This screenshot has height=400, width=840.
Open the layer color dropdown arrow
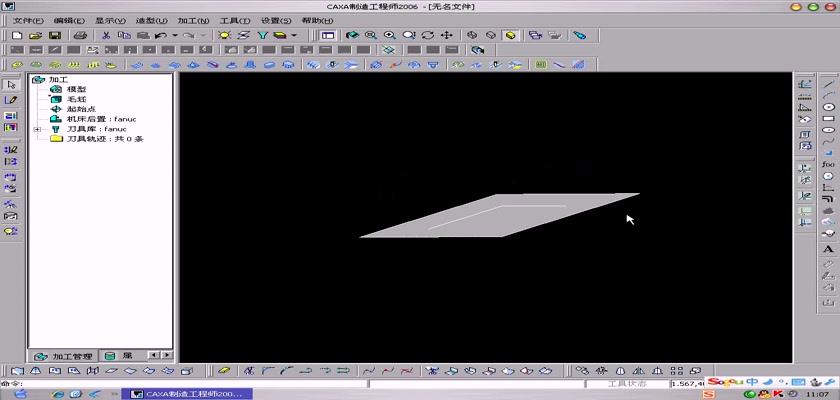pyautogui.click(x=294, y=35)
